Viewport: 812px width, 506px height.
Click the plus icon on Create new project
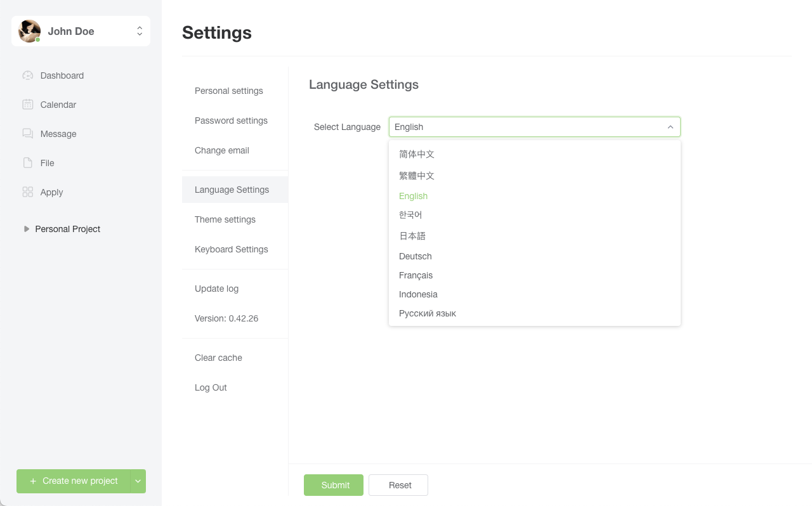[33, 481]
